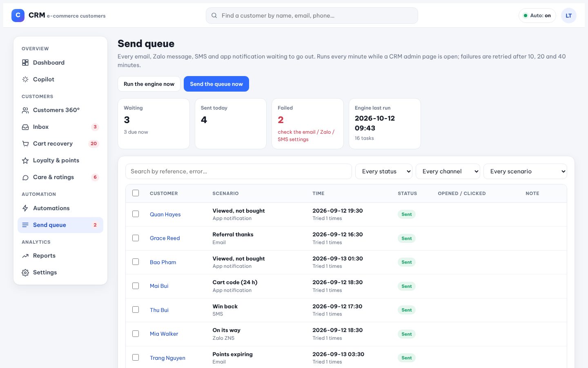Open the Every status dropdown
588x368 pixels.
click(x=384, y=171)
